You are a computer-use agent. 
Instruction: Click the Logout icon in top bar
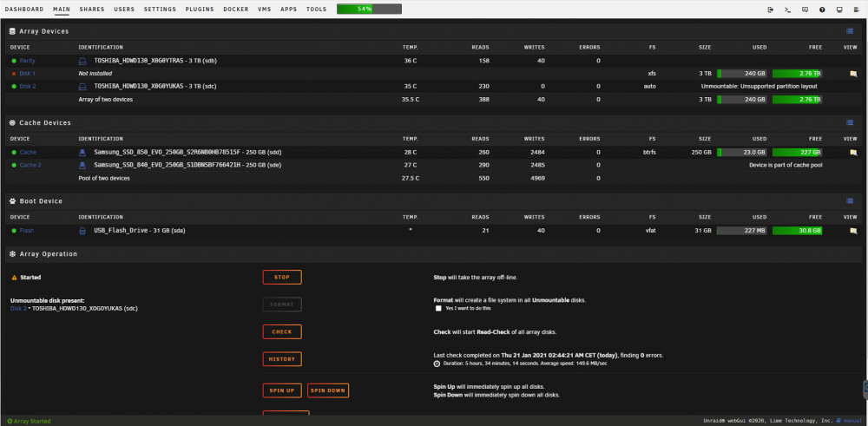pyautogui.click(x=771, y=10)
